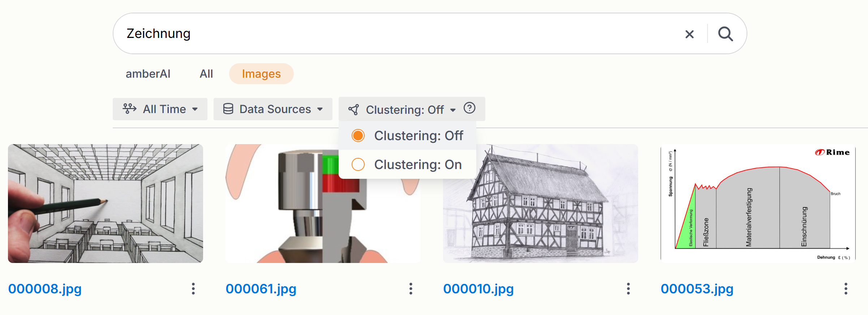Click the magnifying glass search icon
Screen dimensions: 868x315
(x=725, y=34)
